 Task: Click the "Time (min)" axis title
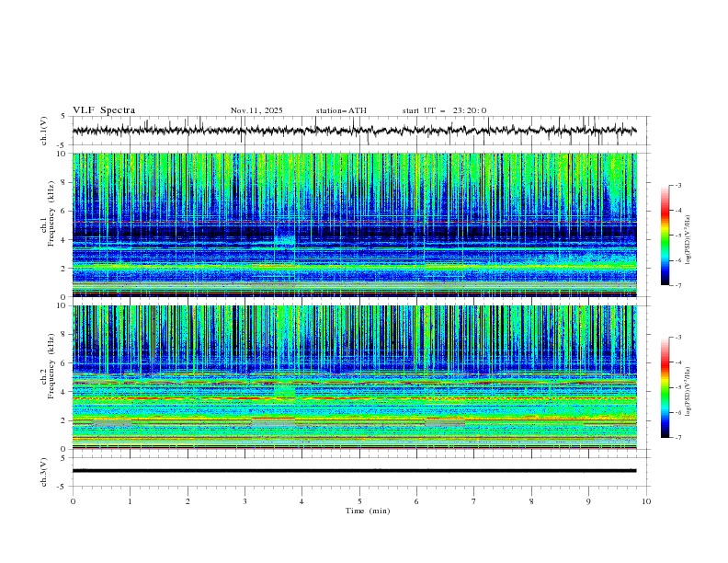click(368, 511)
